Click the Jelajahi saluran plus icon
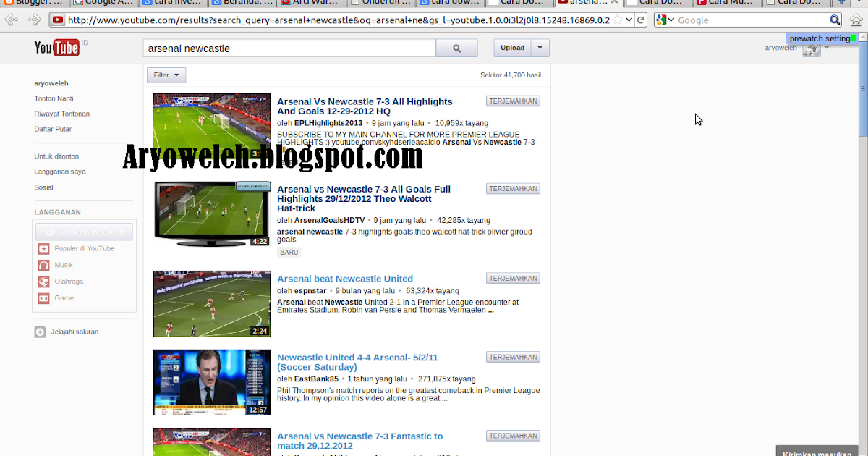This screenshot has height=456, width=868. 40,332
